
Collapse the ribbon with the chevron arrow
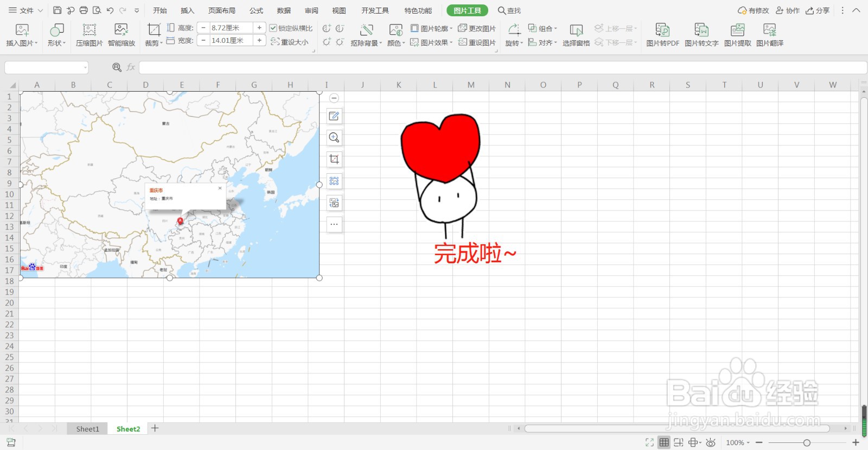pyautogui.click(x=856, y=10)
